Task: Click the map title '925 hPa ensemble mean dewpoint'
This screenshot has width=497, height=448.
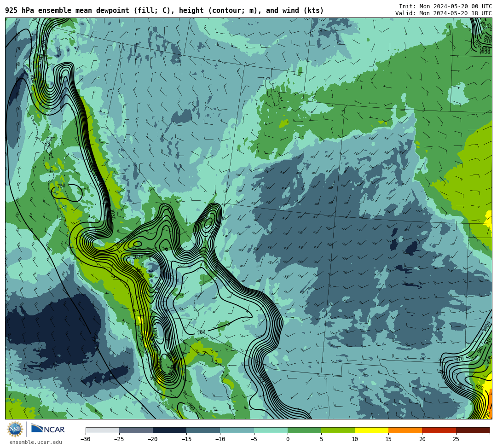Action: (x=67, y=11)
